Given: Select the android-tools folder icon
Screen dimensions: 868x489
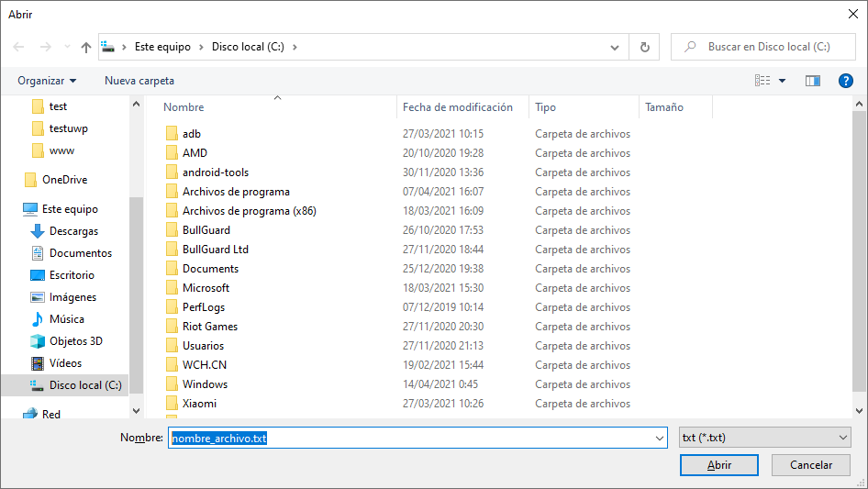Looking at the screenshot, I should pos(172,172).
